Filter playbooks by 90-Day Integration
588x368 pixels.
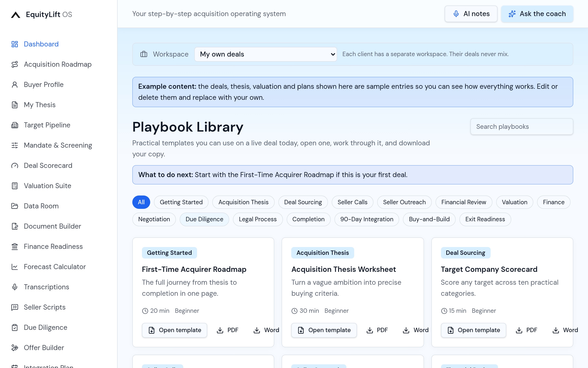pos(367,219)
